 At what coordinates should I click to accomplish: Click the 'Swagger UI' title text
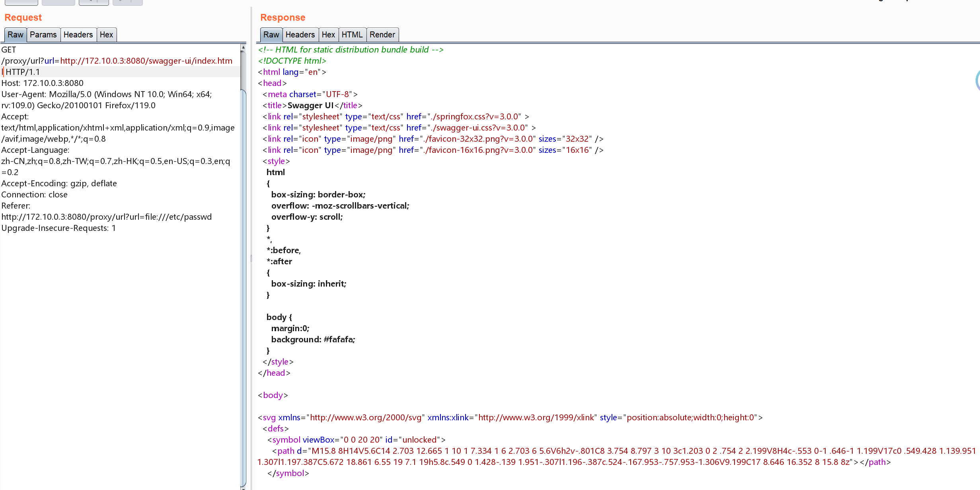point(310,105)
